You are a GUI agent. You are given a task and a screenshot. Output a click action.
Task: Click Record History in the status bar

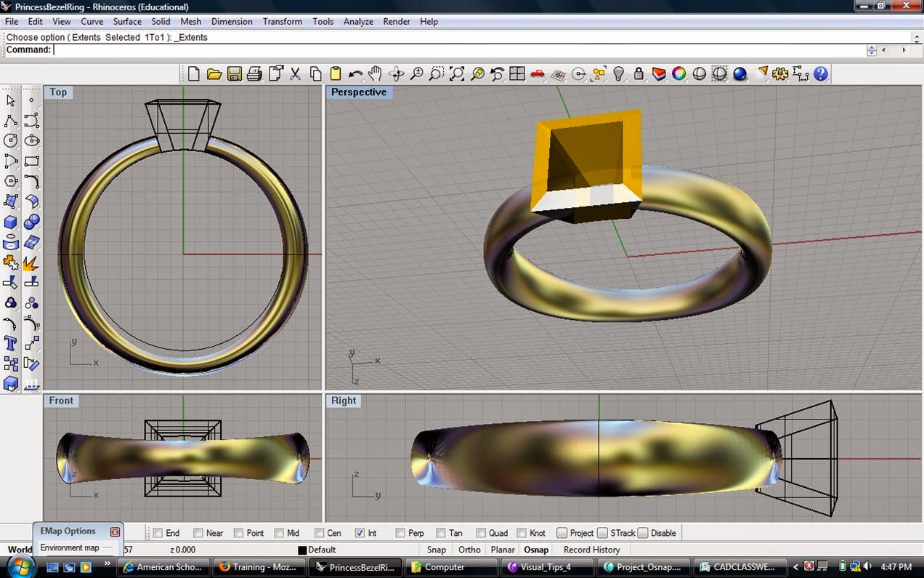point(591,550)
